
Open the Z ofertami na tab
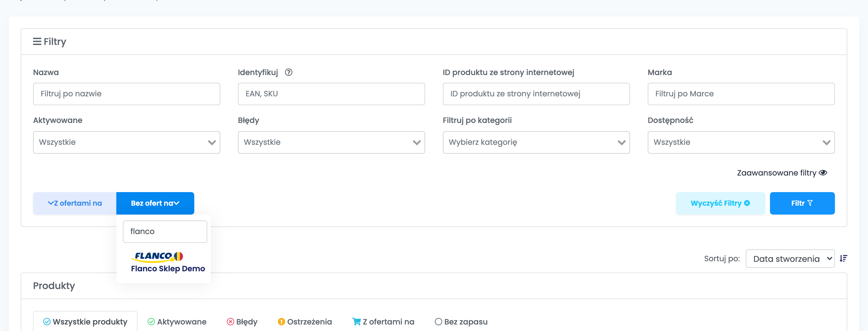pyautogui.click(x=383, y=322)
